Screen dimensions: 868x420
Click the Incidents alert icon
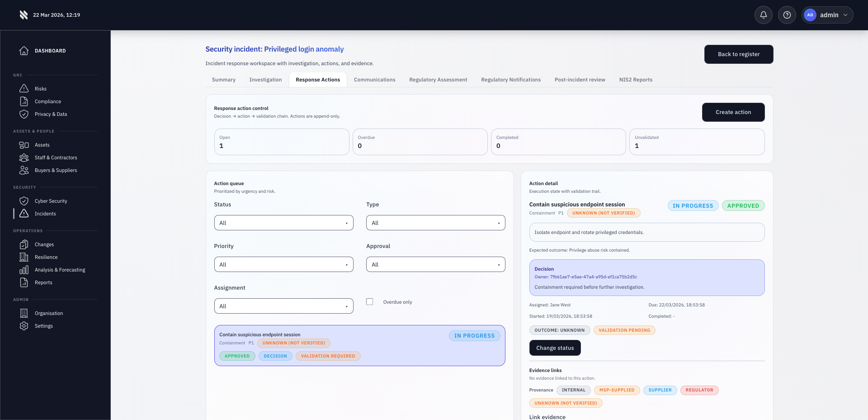click(24, 213)
